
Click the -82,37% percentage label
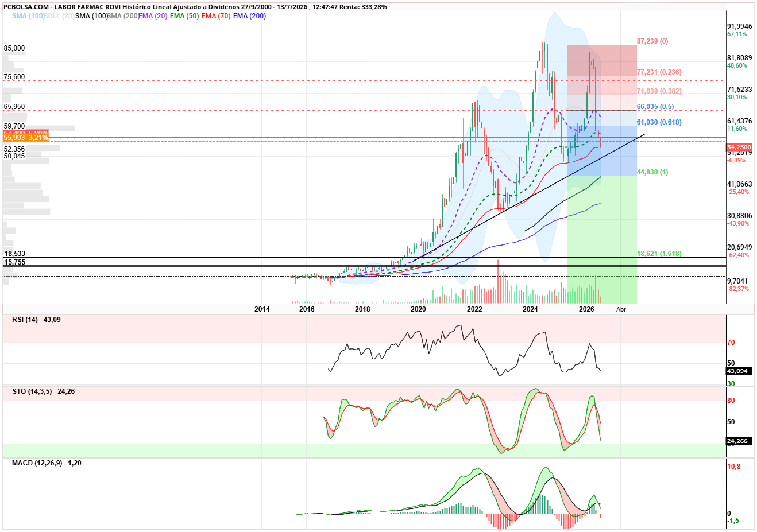click(x=738, y=289)
